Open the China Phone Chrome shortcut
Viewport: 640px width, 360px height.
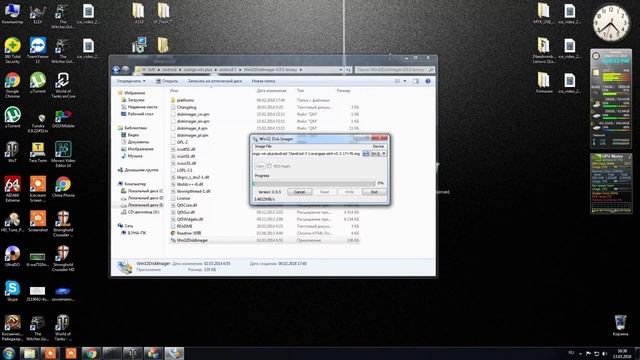click(63, 187)
